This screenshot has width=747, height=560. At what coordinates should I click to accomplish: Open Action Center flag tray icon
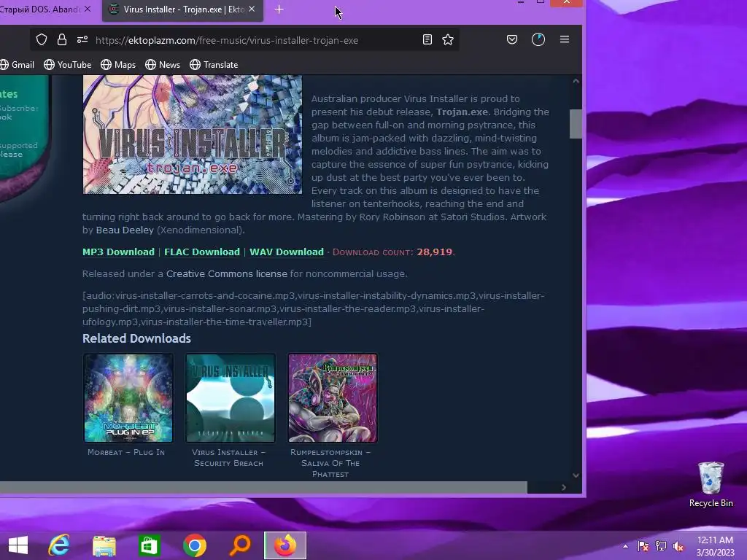pos(643,546)
